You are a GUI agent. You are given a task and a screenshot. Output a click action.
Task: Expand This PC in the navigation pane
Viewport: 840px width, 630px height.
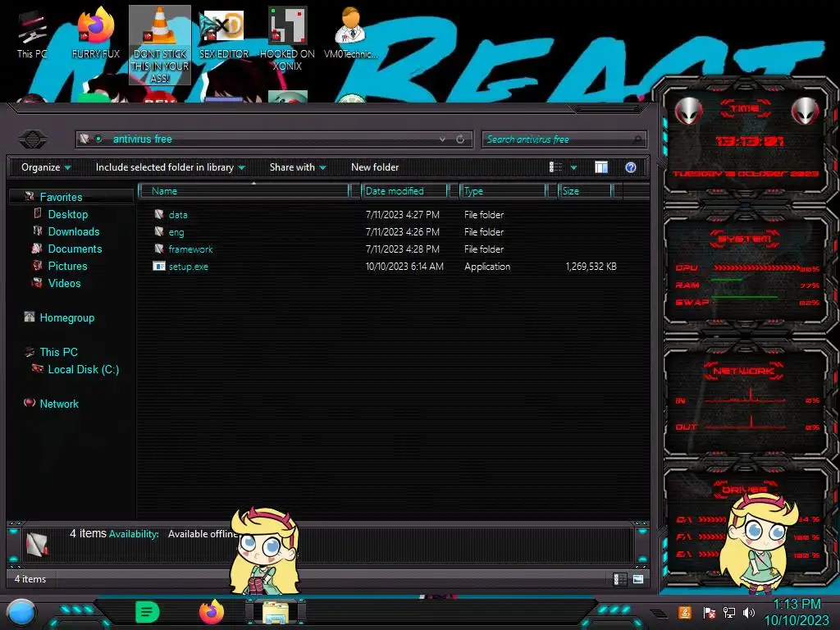(x=58, y=352)
